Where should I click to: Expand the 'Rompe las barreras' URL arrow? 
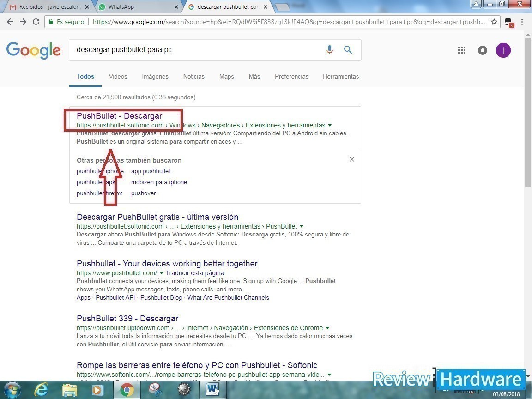[x=329, y=375]
